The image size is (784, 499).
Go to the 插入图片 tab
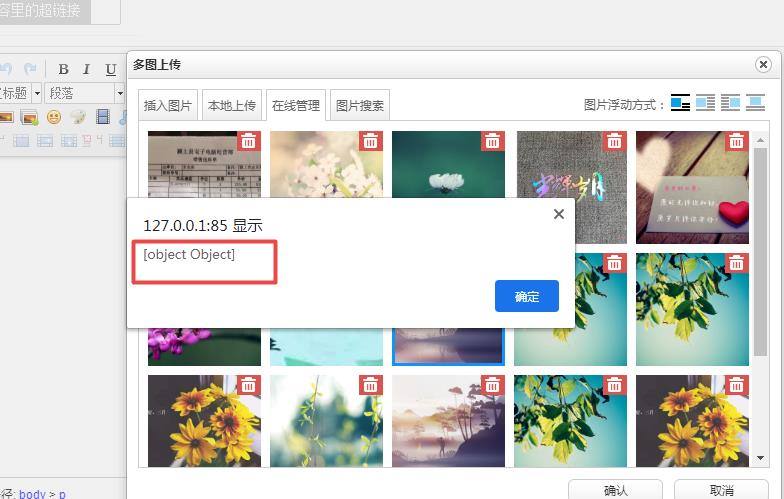click(167, 105)
